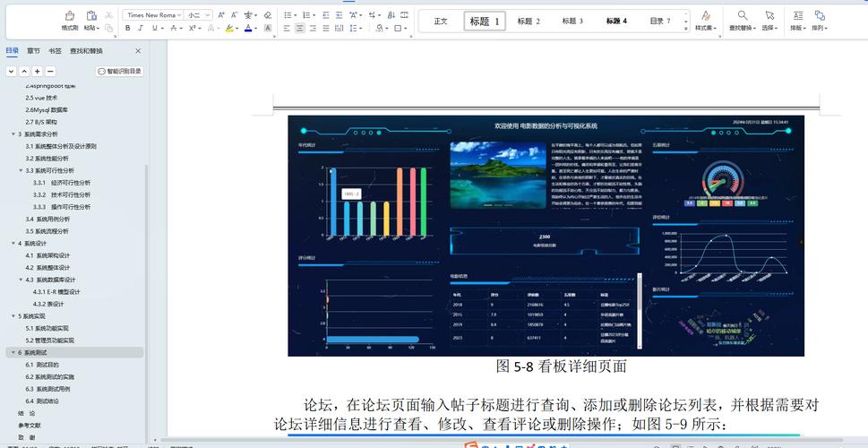Click the Layout (排版) icon
The height and width of the screenshot is (448, 868).
(x=798, y=15)
